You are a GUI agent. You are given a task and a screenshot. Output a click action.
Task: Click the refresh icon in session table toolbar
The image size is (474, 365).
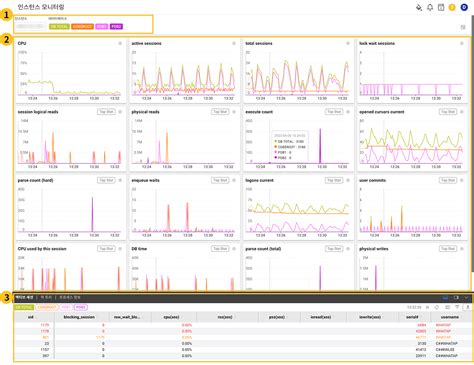(x=437, y=307)
